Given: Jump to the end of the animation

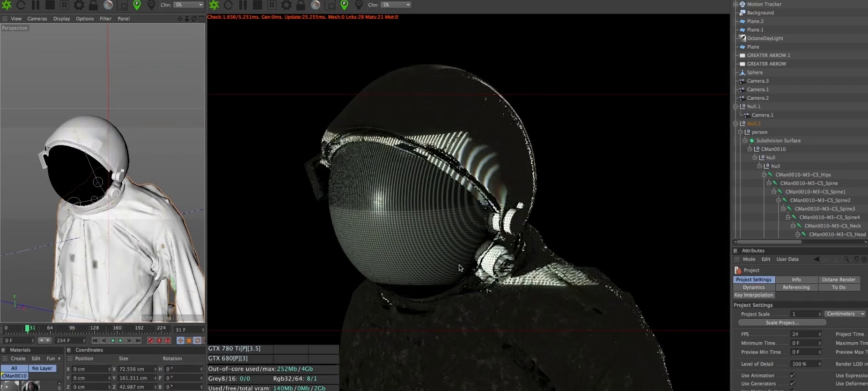Looking at the screenshot, I should click(138, 341).
